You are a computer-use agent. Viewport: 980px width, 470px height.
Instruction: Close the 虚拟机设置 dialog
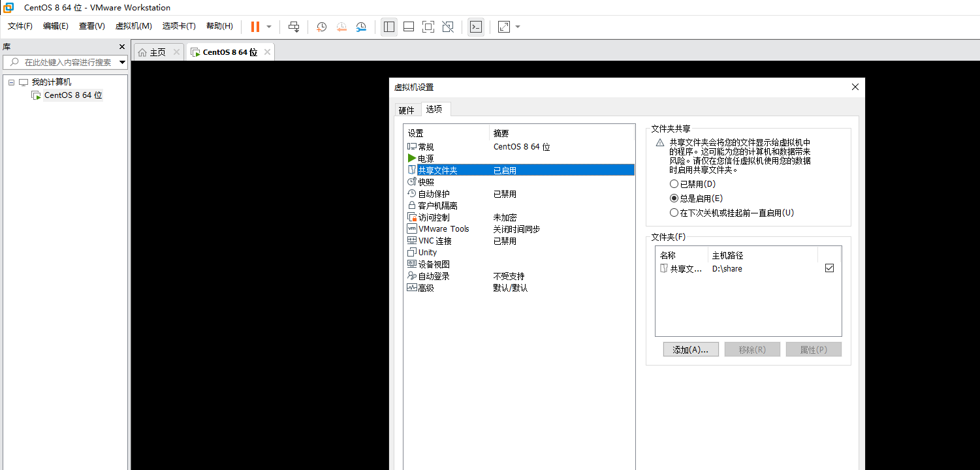coord(855,87)
